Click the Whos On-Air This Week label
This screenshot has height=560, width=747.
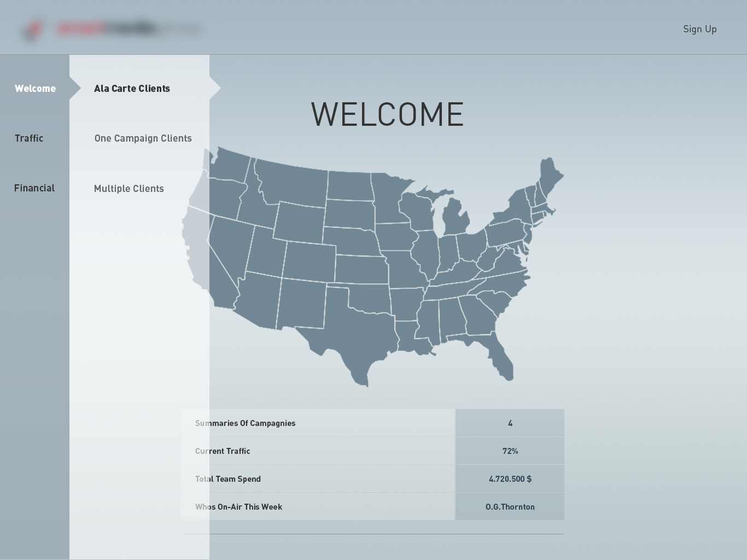pyautogui.click(x=238, y=507)
